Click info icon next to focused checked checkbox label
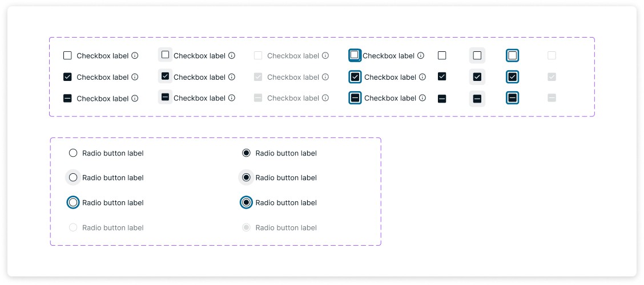The height and width of the screenshot is (285, 644). 422,77
